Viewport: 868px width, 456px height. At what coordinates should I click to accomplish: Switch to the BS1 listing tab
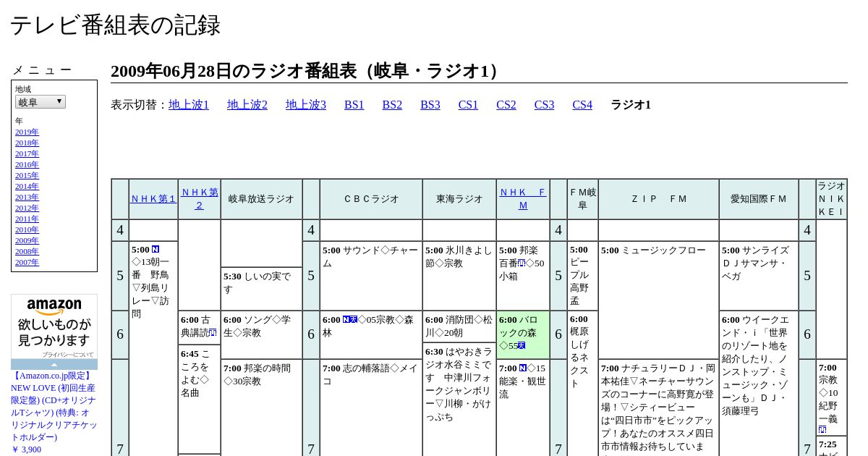click(x=354, y=105)
